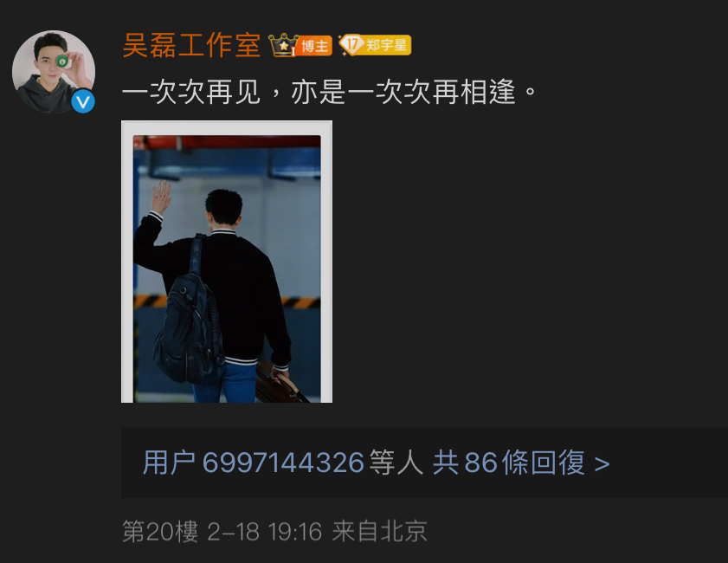
Task: View all 共86條回復 replies
Action: (x=508, y=463)
